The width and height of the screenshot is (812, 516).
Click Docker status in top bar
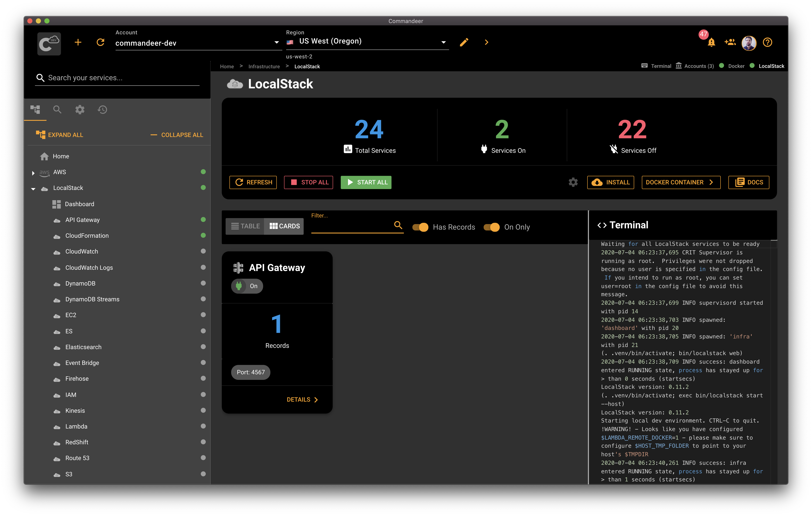point(732,66)
